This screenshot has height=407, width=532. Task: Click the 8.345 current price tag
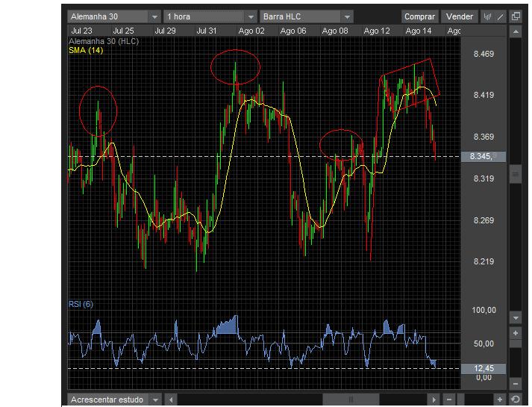[484, 157]
